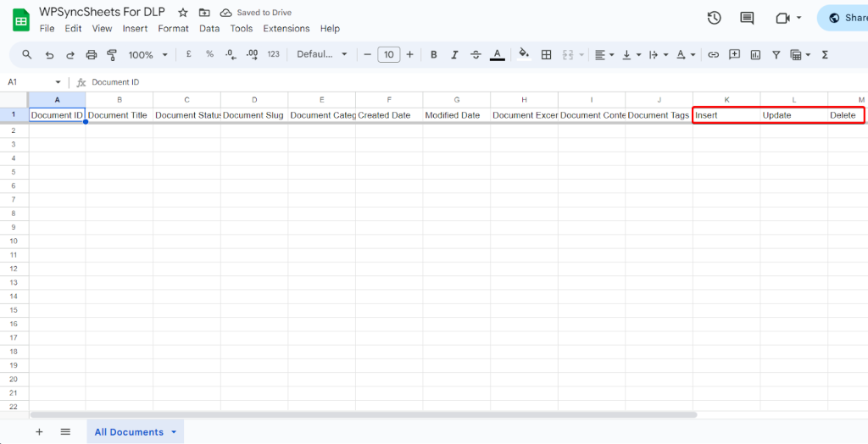Open the Name box dropdown arrow

click(x=58, y=82)
